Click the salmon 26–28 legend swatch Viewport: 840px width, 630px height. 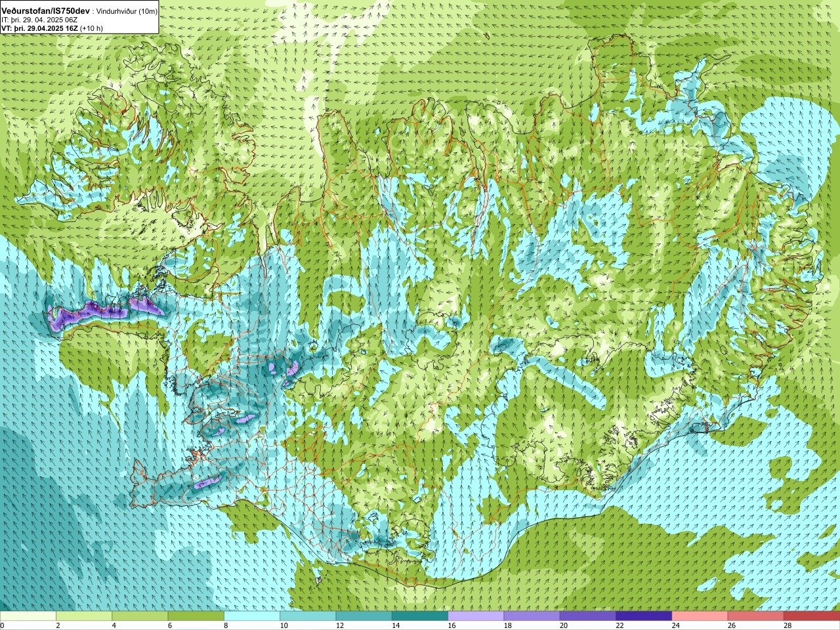[x=755, y=616]
